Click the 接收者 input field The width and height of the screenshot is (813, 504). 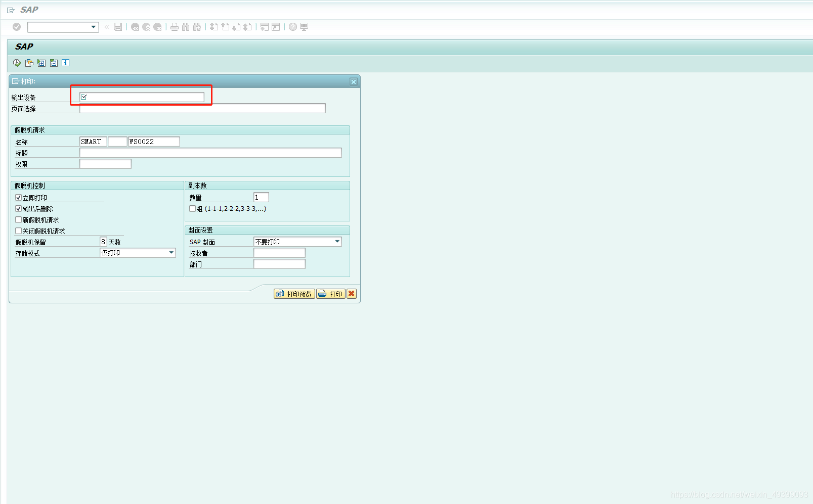(x=279, y=253)
